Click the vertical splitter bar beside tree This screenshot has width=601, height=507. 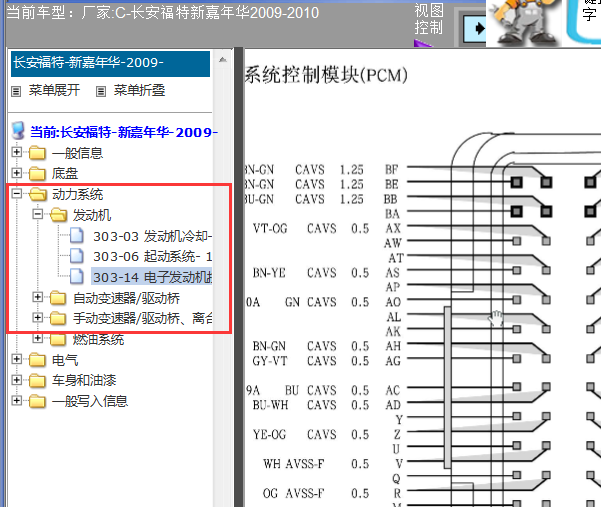pyautogui.click(x=239, y=277)
